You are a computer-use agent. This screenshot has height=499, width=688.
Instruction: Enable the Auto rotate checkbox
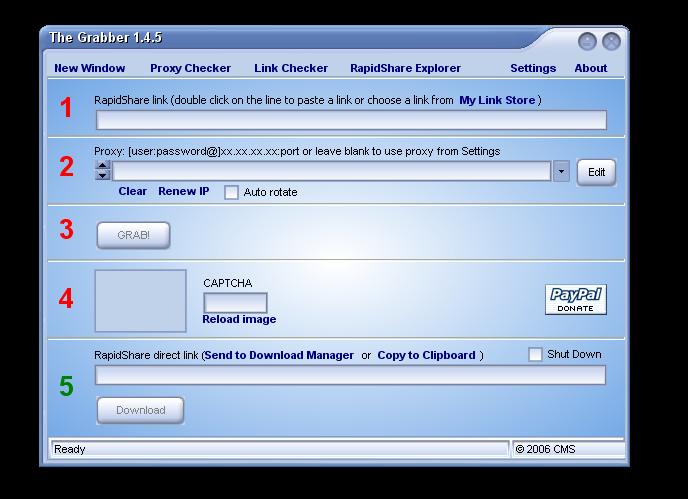pyautogui.click(x=231, y=192)
